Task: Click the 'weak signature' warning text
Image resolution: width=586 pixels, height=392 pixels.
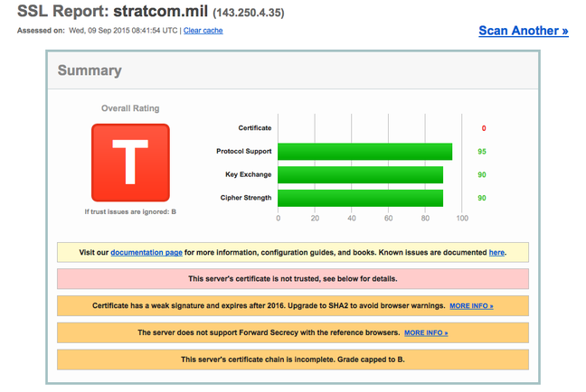Action: pyautogui.click(x=269, y=306)
